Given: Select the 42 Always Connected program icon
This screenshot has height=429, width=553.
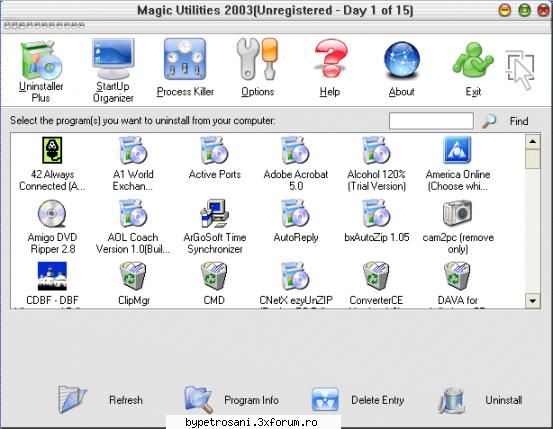Looking at the screenshot, I should [x=52, y=150].
